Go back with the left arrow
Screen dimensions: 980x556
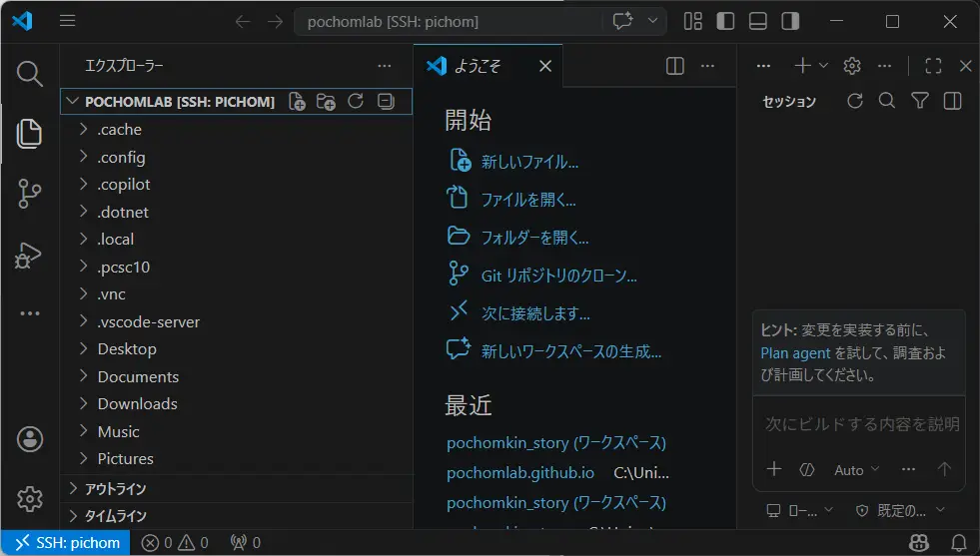click(x=243, y=22)
